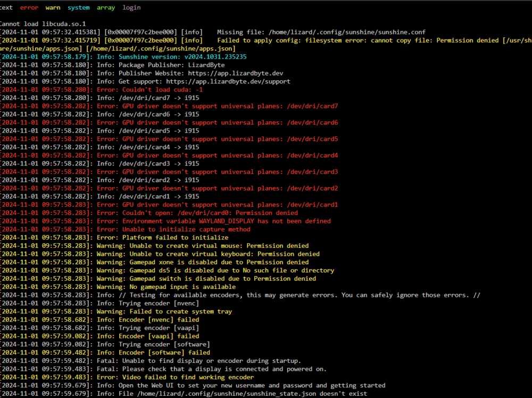Image resolution: width=532 pixels, height=398 pixels.
Task: Click the 'Encoder [software] failed' line
Action: [105, 353]
